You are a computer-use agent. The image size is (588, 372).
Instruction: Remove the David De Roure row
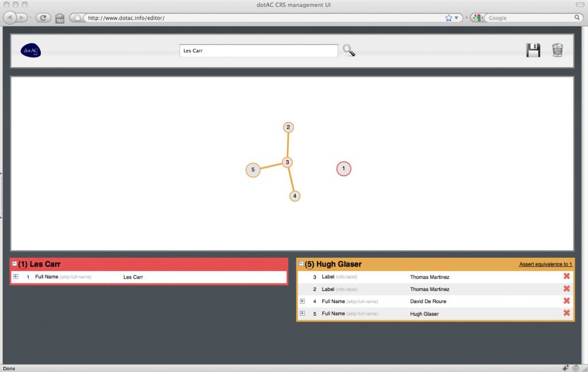[x=566, y=301]
